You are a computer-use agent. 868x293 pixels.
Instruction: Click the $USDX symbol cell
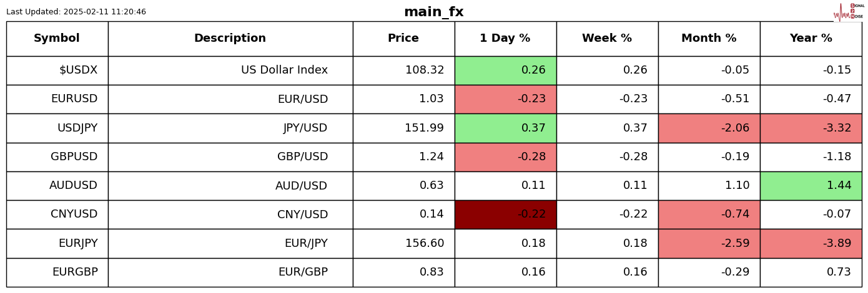[57, 70]
